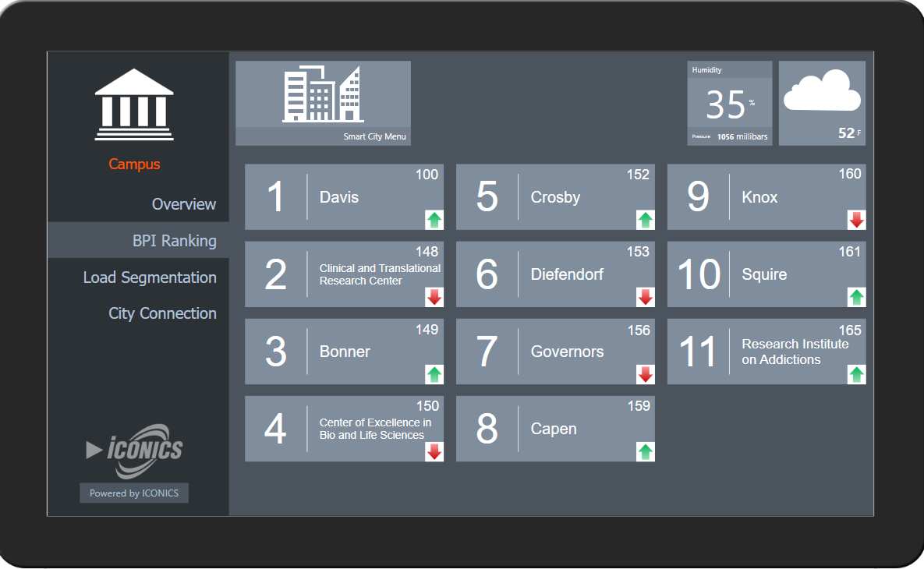The image size is (924, 569).
Task: Click the Humidity 35% widget
Action: 729,103
